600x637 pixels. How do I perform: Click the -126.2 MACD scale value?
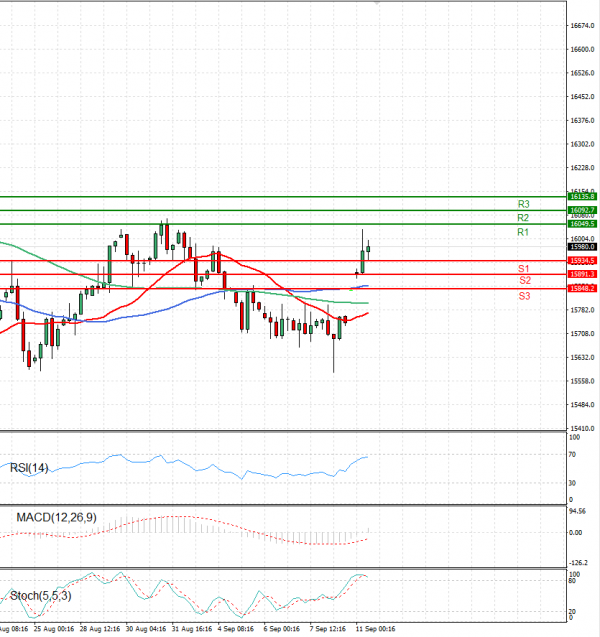tap(578, 563)
